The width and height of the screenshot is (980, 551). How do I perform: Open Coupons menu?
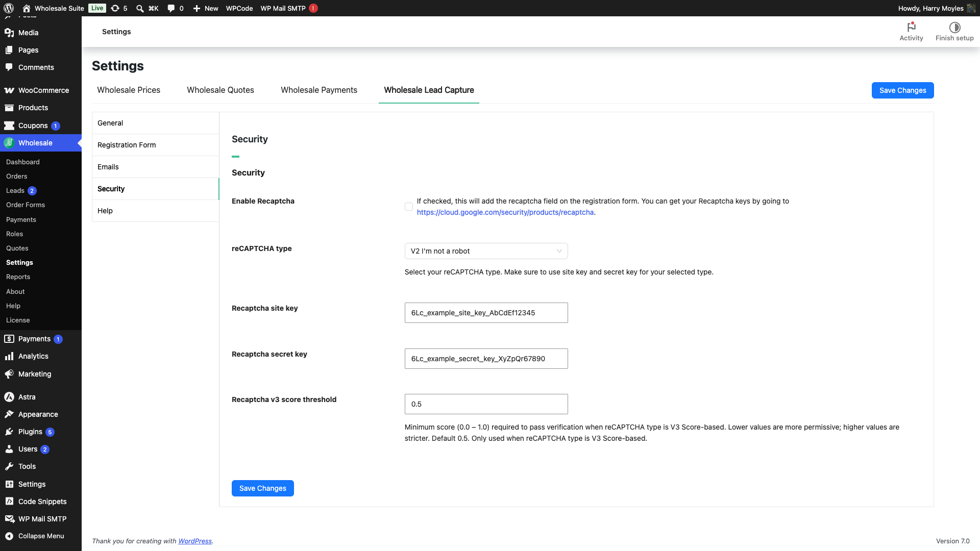click(41, 126)
